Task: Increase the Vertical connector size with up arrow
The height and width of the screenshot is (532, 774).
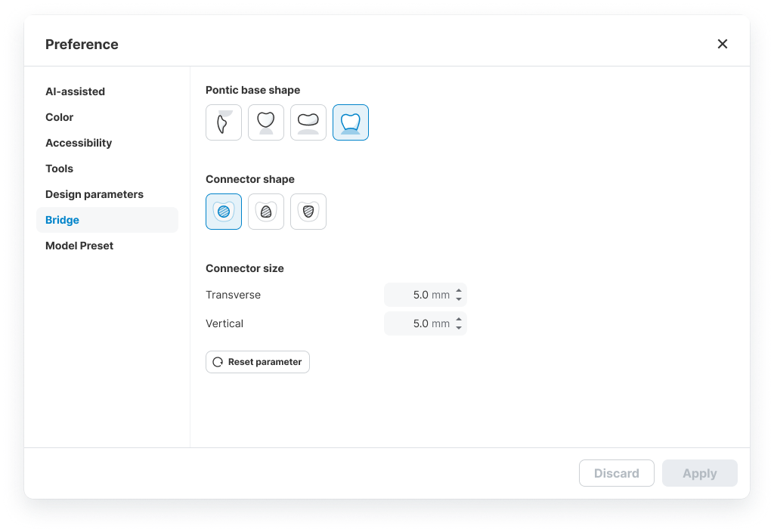Action: pos(459,319)
